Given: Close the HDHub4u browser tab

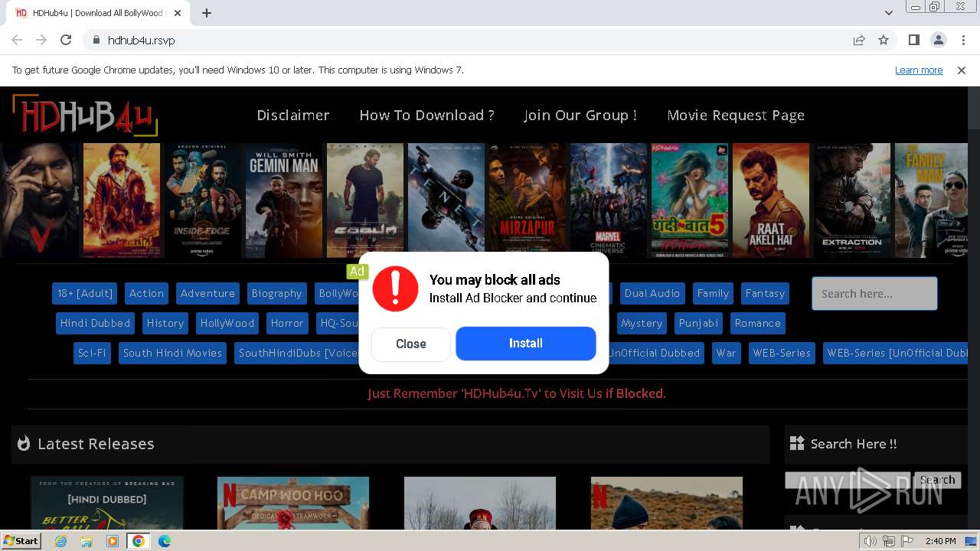Looking at the screenshot, I should [x=178, y=13].
